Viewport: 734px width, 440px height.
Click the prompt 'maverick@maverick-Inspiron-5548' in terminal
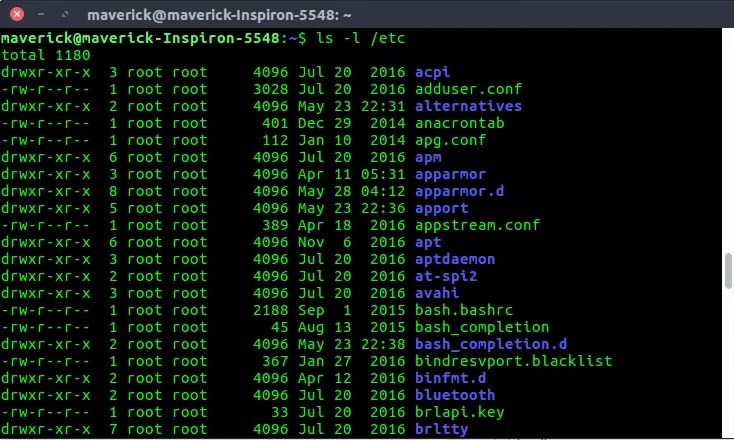(x=140, y=38)
